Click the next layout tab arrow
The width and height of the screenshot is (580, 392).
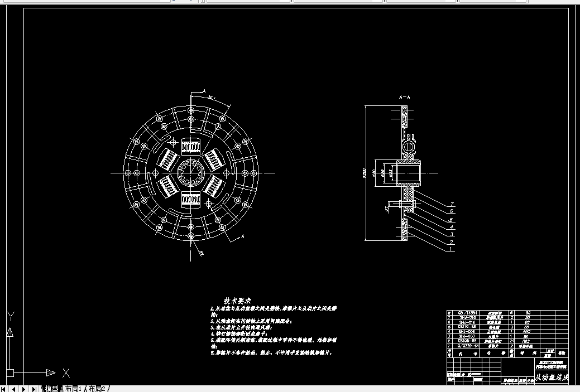click(23, 389)
